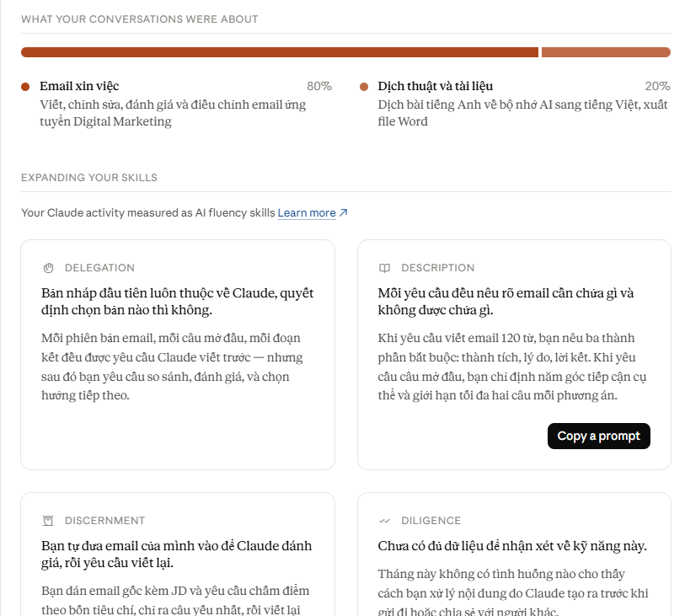Click the paragraph starting 'Mỗi phiên bản email, mỗi câu mở đầu'
Image resolution: width=685 pixels, height=616 pixels.
click(172, 367)
